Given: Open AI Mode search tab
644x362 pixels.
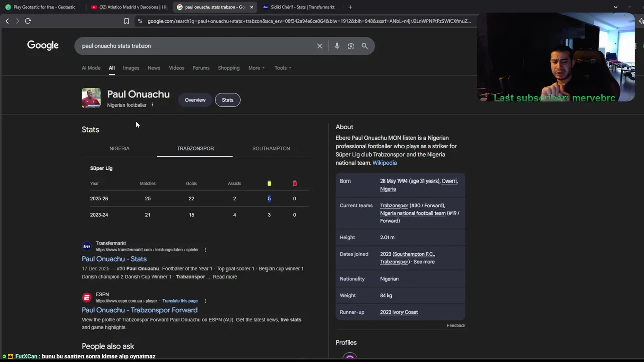Looking at the screenshot, I should click(91, 68).
